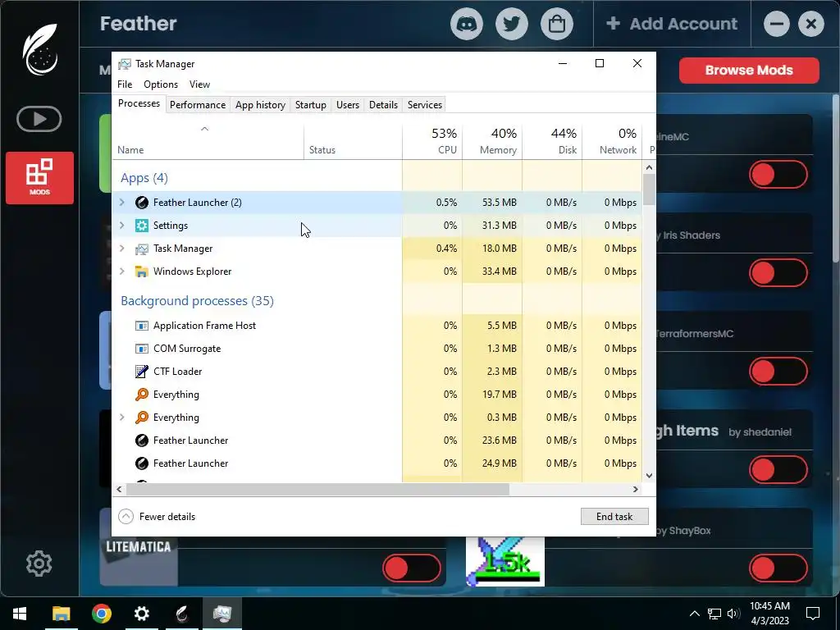Sort by the Network column

pos(612,142)
